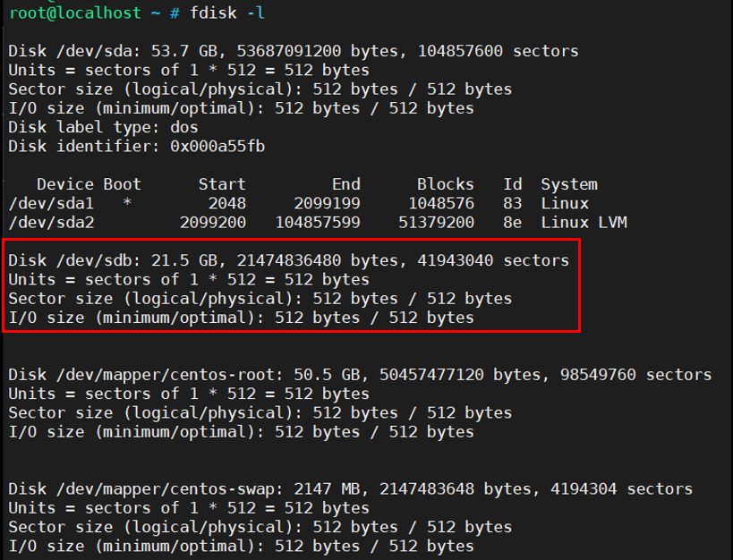Click the 'Boot' column header
733x560 pixels.
pos(123,184)
